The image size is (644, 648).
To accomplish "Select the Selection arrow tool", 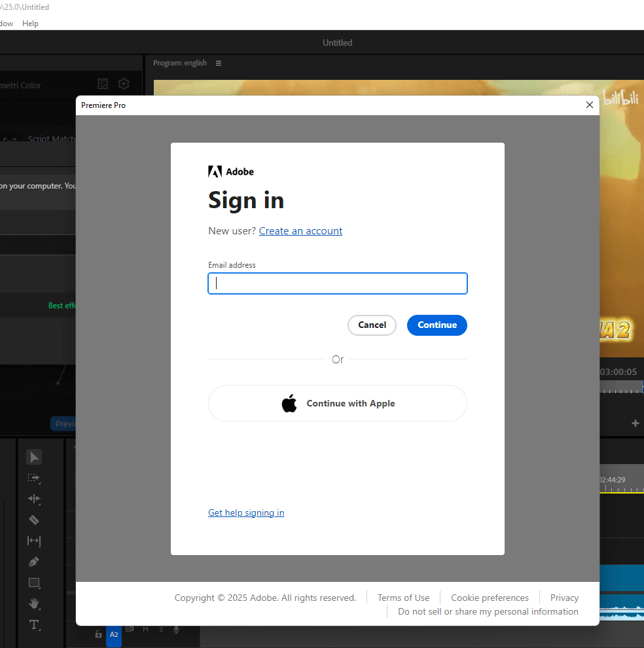I will [x=34, y=457].
